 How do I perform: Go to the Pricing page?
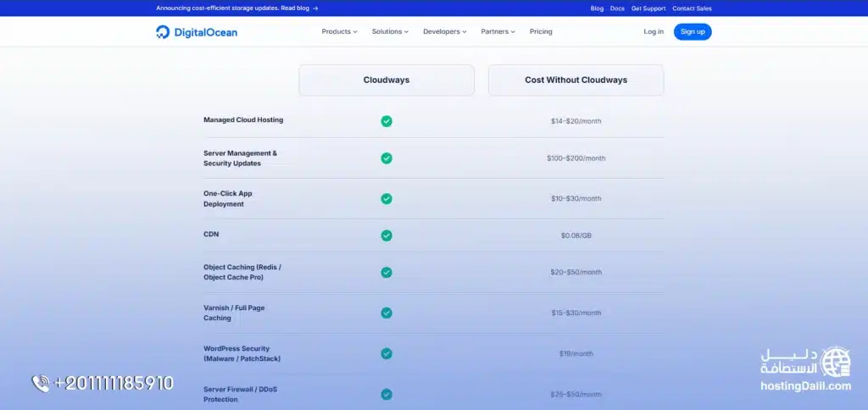coord(541,32)
